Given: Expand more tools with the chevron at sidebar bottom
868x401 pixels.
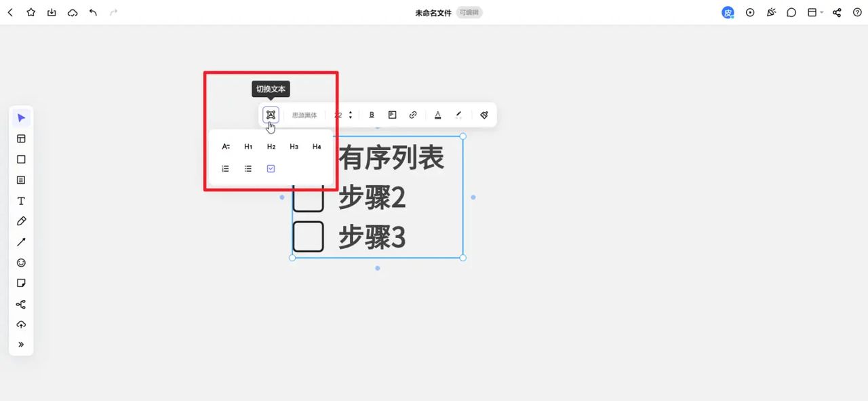Looking at the screenshot, I should 21,345.
